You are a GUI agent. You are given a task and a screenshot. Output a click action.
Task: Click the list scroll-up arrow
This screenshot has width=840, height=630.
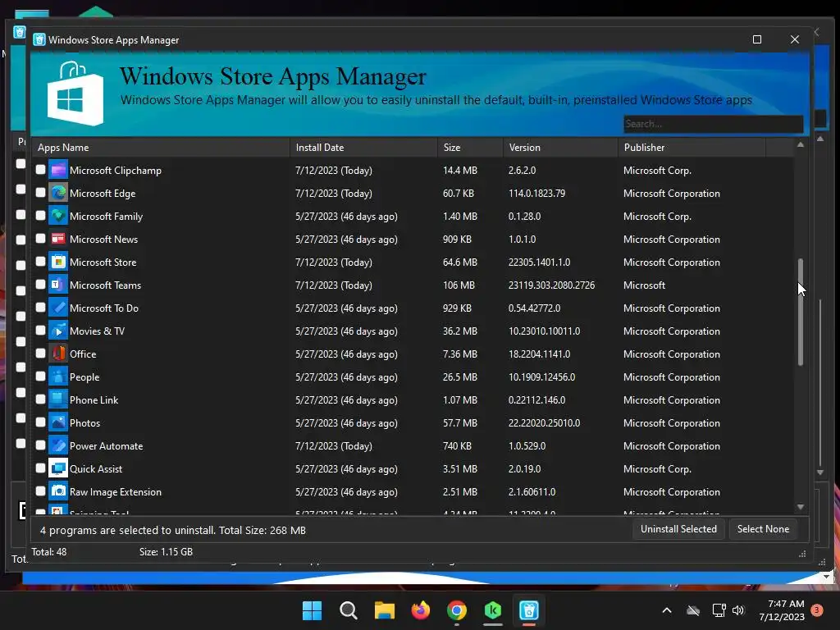pos(801,144)
